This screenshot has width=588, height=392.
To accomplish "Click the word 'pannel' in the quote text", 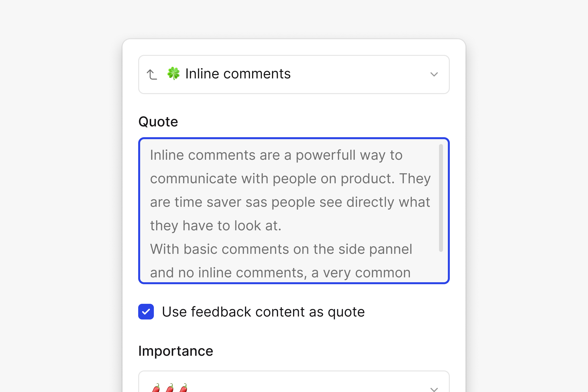I will tap(390, 249).
